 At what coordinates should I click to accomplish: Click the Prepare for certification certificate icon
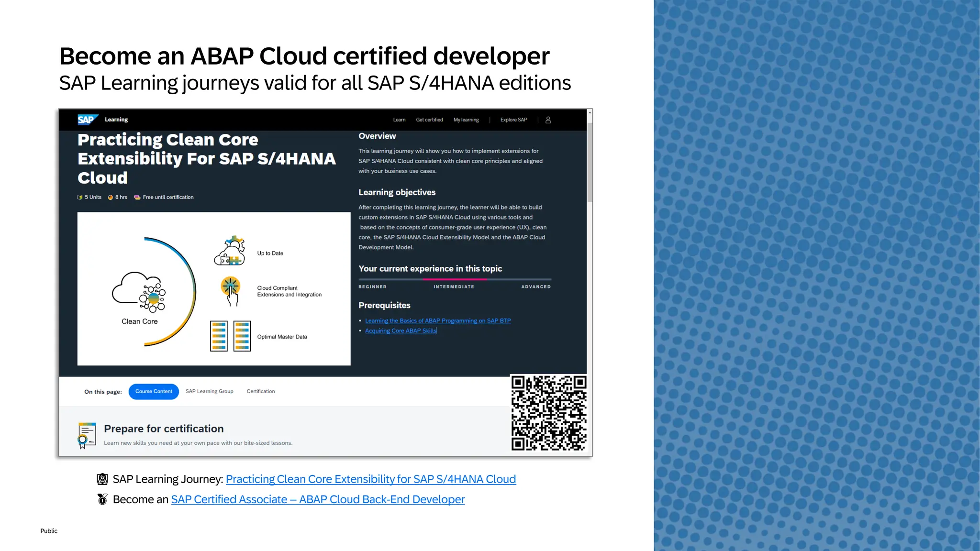click(87, 435)
